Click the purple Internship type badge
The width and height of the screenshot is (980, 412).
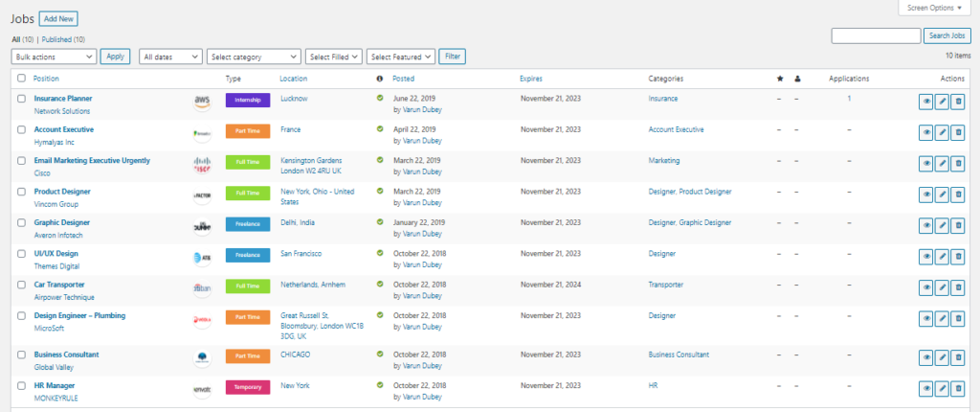[x=248, y=101]
